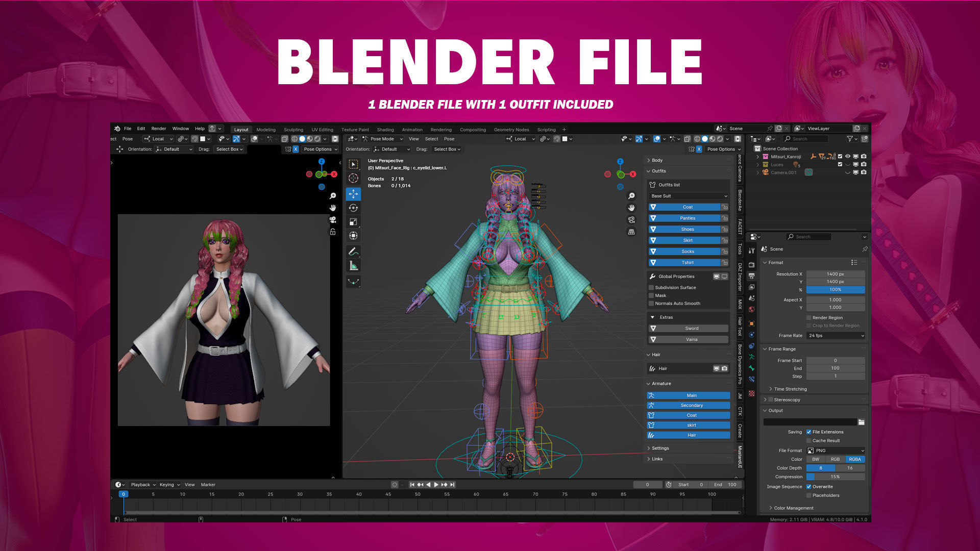Image resolution: width=980 pixels, height=551 pixels.
Task: Enable the Mask checkbox
Action: pyautogui.click(x=651, y=295)
